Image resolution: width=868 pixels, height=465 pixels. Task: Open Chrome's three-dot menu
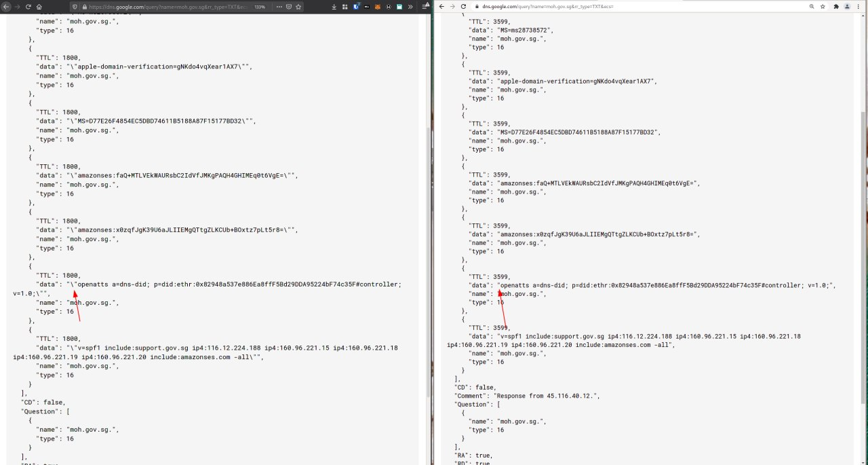859,6
